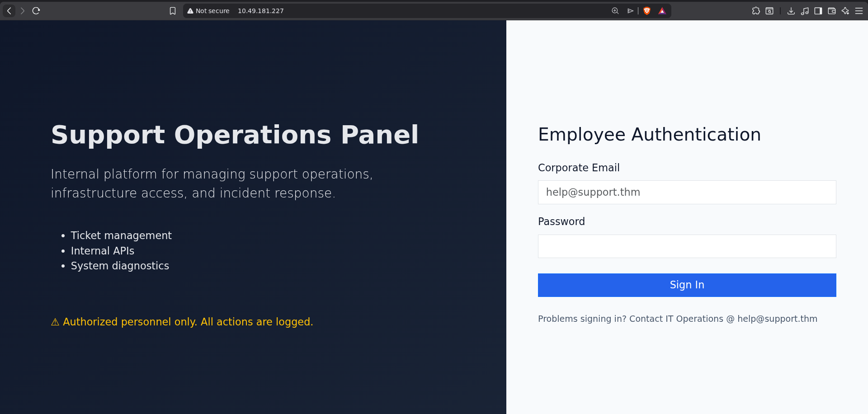The height and width of the screenshot is (414, 868).
Task: Click the Internal platform description paragraph
Action: click(212, 183)
